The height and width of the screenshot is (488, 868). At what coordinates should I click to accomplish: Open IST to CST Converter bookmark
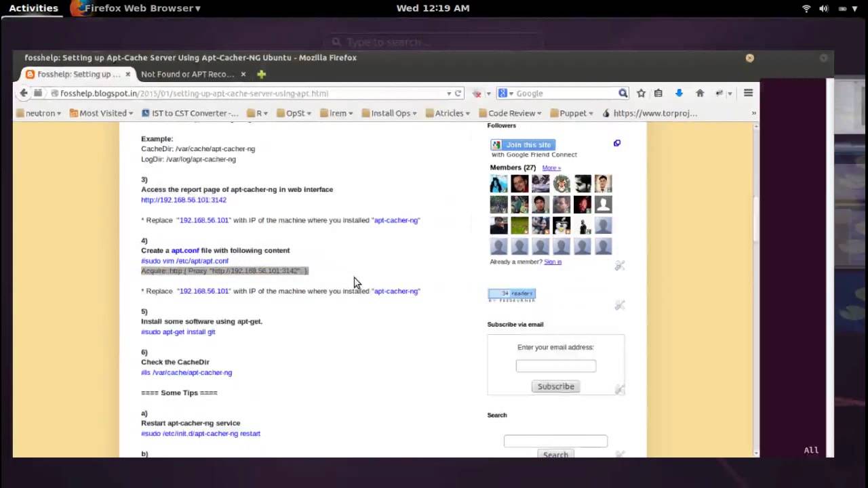(x=190, y=113)
